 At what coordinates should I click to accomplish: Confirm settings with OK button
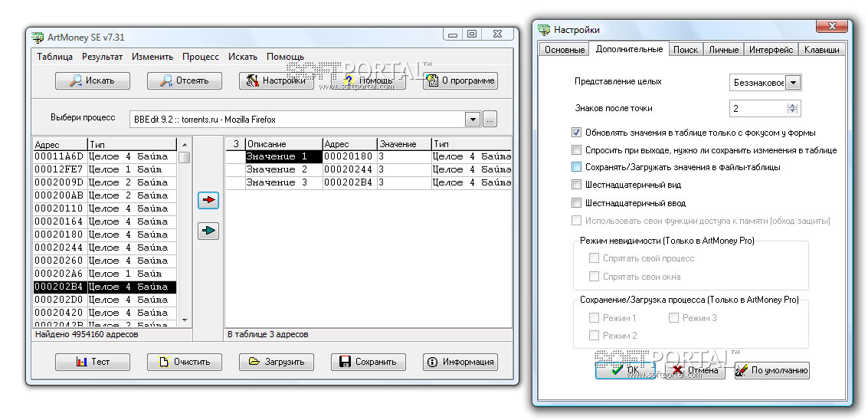pyautogui.click(x=626, y=370)
